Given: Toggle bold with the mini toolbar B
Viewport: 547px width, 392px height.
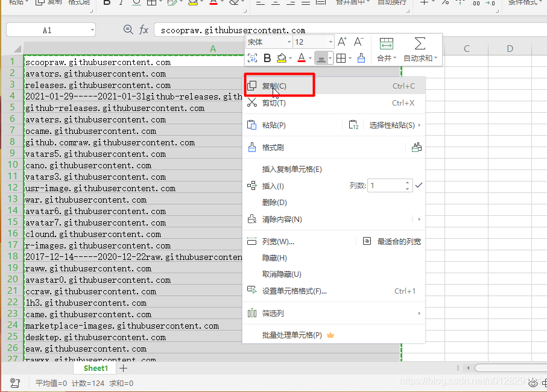Looking at the screenshot, I should pyautogui.click(x=267, y=58).
